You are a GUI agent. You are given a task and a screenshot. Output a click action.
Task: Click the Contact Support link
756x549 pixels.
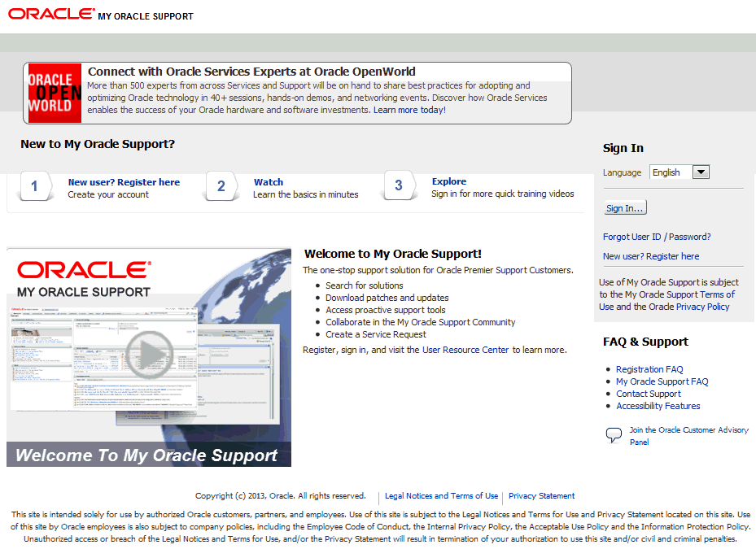coord(649,394)
